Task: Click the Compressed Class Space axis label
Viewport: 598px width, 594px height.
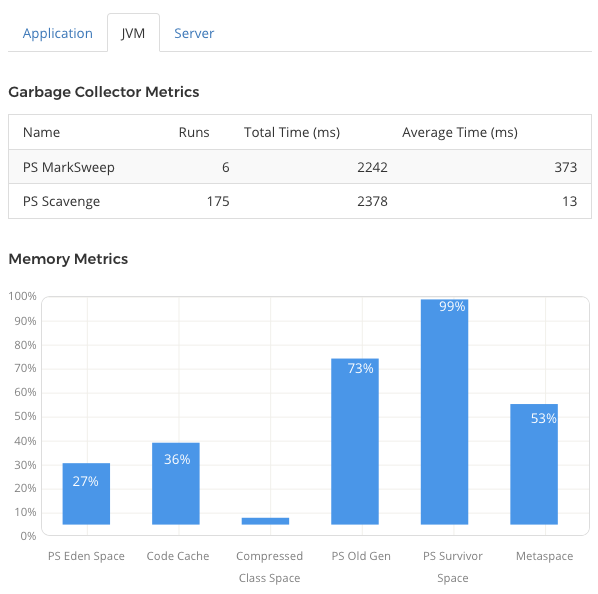Action: click(270, 567)
